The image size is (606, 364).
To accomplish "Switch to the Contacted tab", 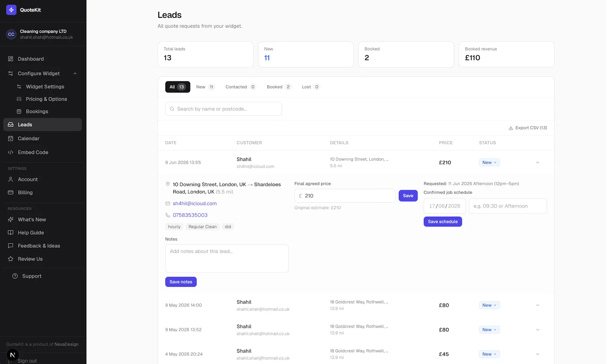I will [241, 87].
